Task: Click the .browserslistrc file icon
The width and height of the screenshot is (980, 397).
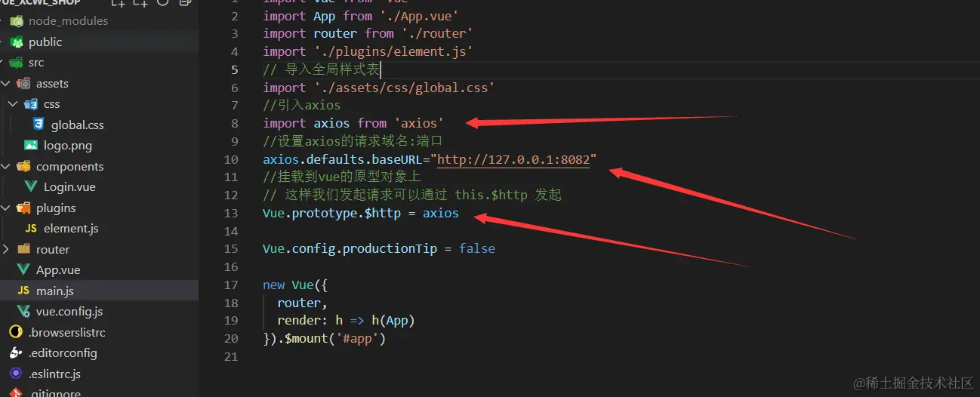Action: tap(16, 332)
